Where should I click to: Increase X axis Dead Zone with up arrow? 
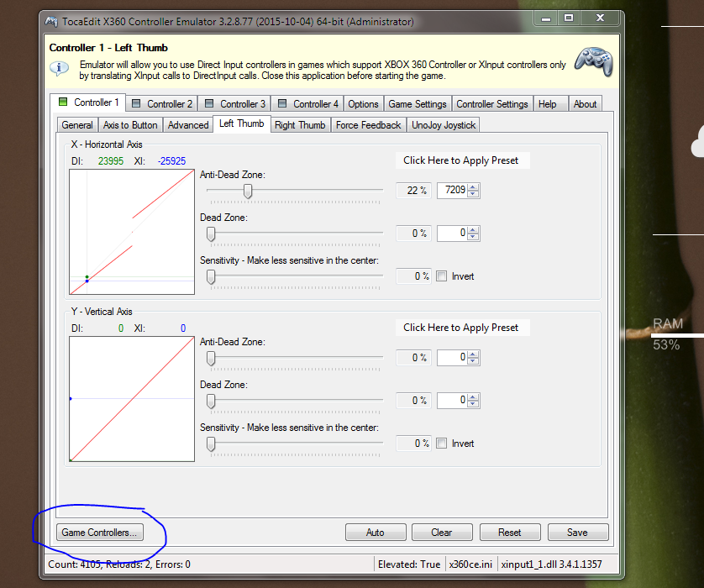point(473,230)
